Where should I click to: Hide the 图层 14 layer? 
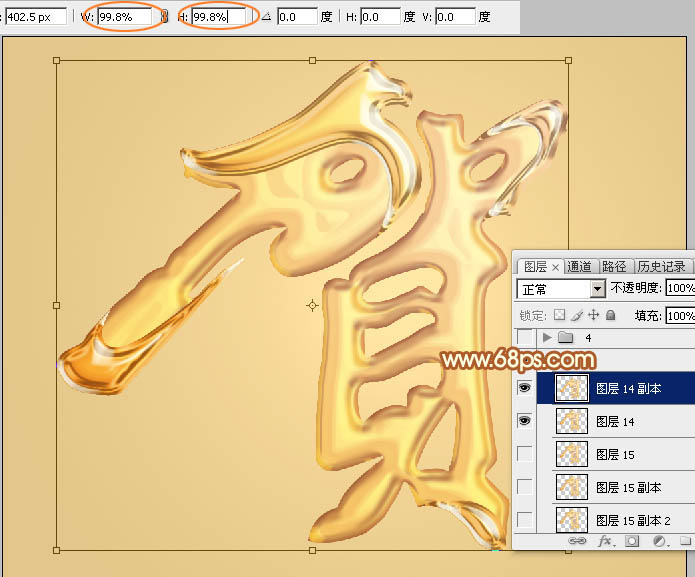(524, 421)
